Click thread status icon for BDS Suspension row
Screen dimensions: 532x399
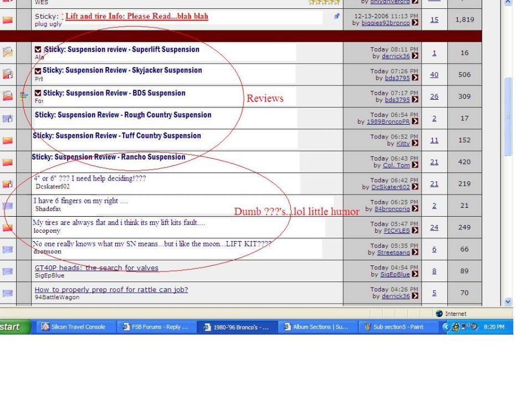click(x=7, y=96)
